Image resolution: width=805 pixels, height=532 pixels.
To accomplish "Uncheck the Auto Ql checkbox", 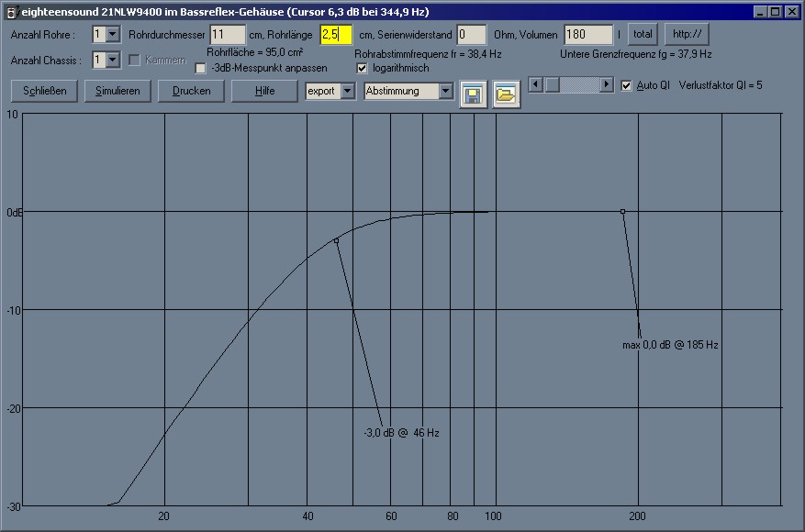I will coord(627,85).
